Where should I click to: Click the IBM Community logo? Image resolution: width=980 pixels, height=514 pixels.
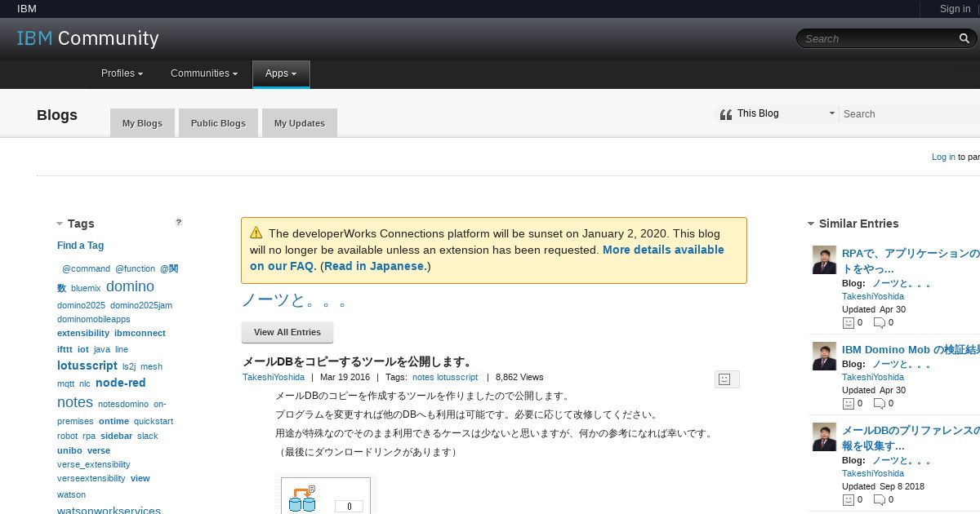pos(88,38)
